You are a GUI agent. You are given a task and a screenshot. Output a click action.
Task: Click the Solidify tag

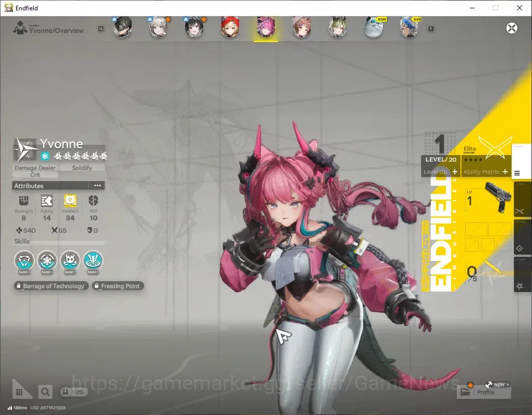point(82,168)
